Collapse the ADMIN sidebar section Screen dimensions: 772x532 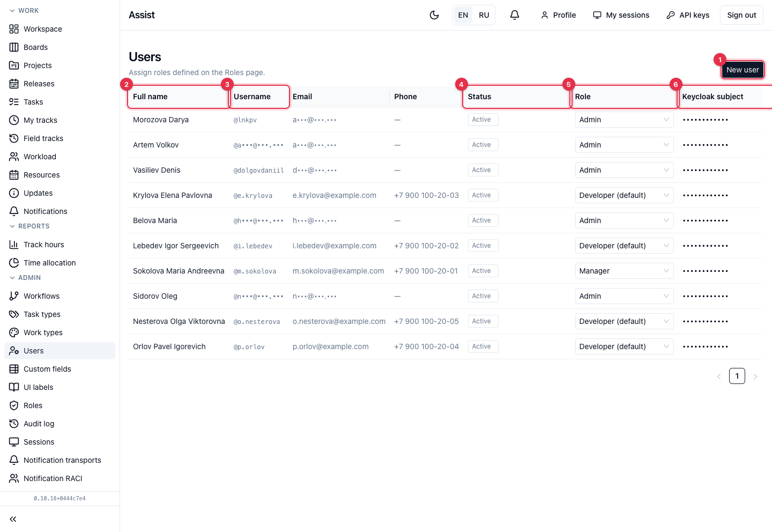point(25,278)
